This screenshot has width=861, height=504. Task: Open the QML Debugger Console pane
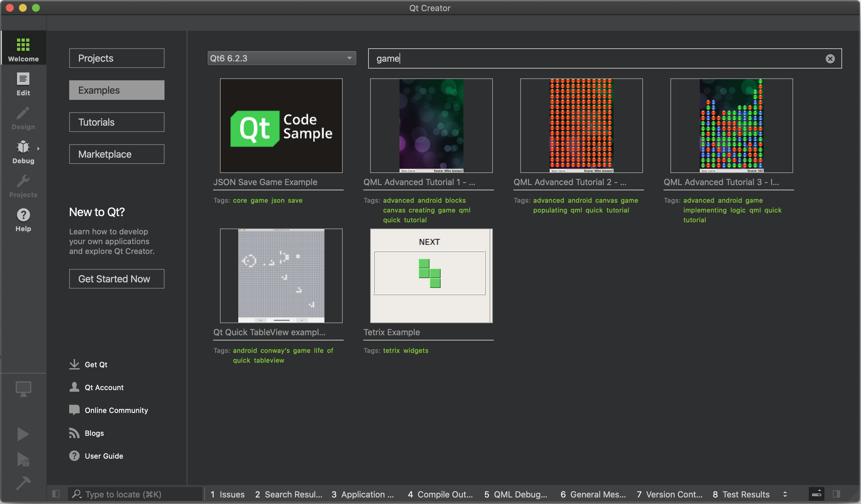click(x=516, y=494)
